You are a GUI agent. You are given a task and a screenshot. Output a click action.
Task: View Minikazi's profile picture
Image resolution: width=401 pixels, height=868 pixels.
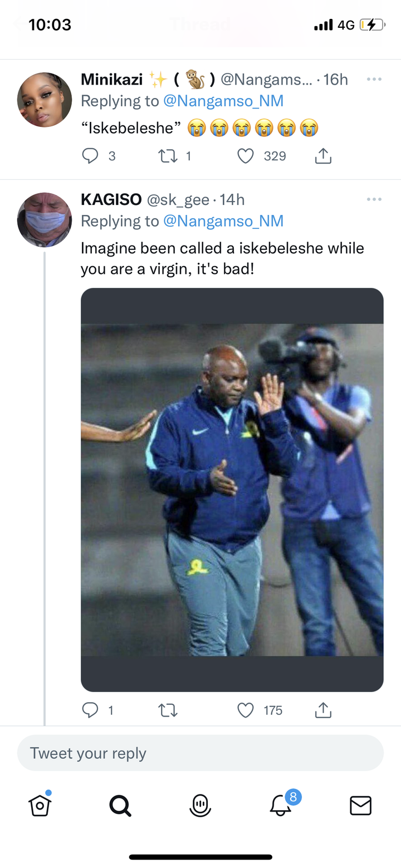tap(45, 100)
